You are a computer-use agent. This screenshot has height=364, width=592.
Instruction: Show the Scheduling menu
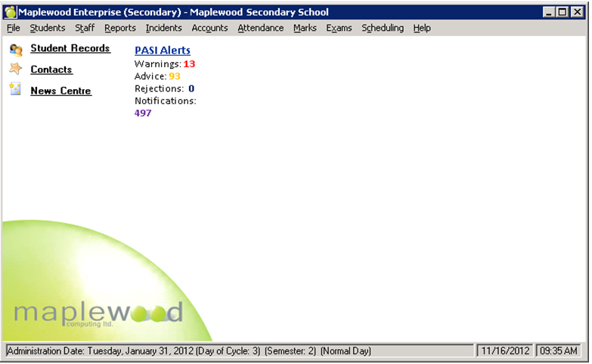point(383,28)
